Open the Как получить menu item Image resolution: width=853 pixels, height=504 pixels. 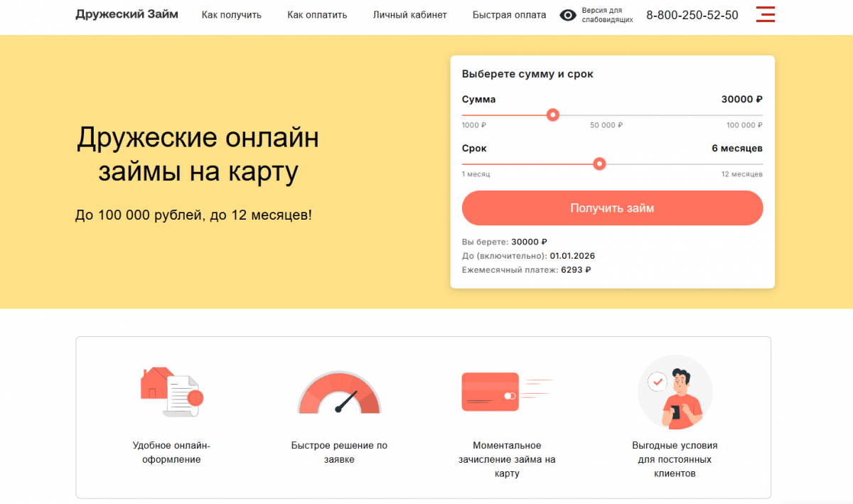(232, 15)
